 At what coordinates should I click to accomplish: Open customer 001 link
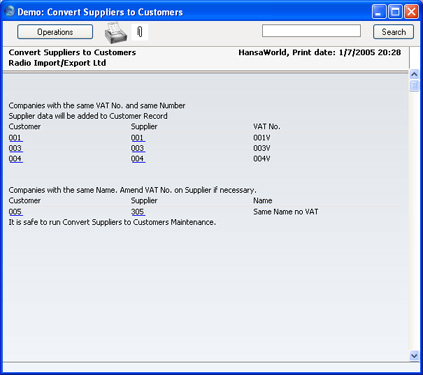15,138
